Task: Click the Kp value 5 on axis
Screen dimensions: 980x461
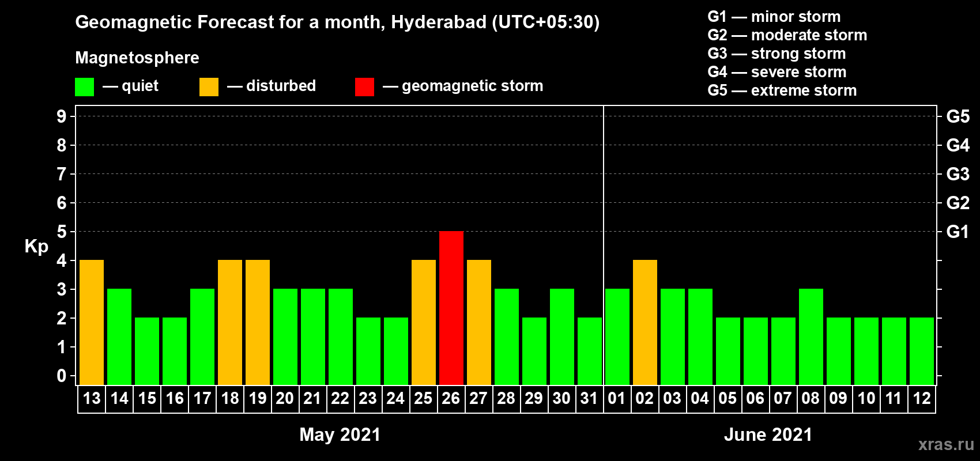Action: [62, 232]
